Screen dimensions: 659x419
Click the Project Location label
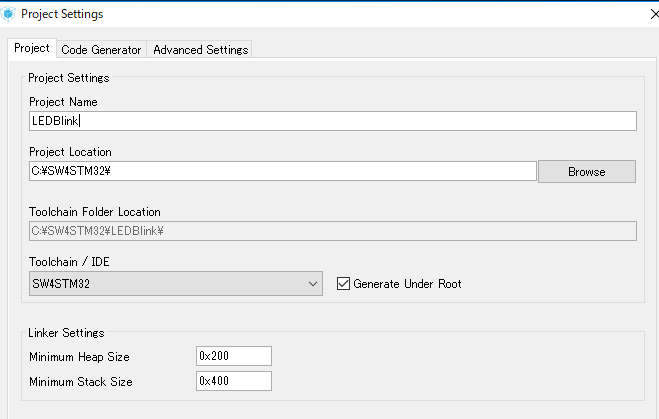point(70,152)
